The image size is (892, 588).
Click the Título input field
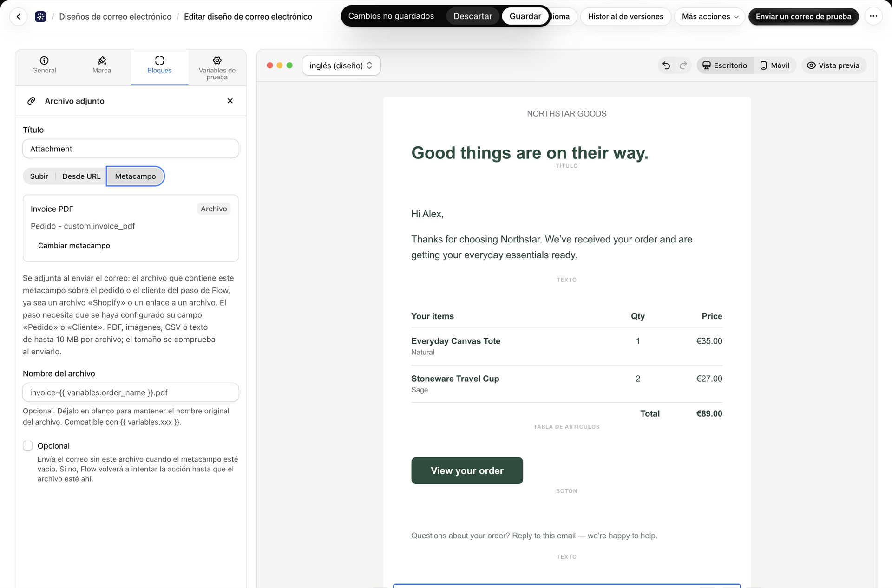coord(131,149)
